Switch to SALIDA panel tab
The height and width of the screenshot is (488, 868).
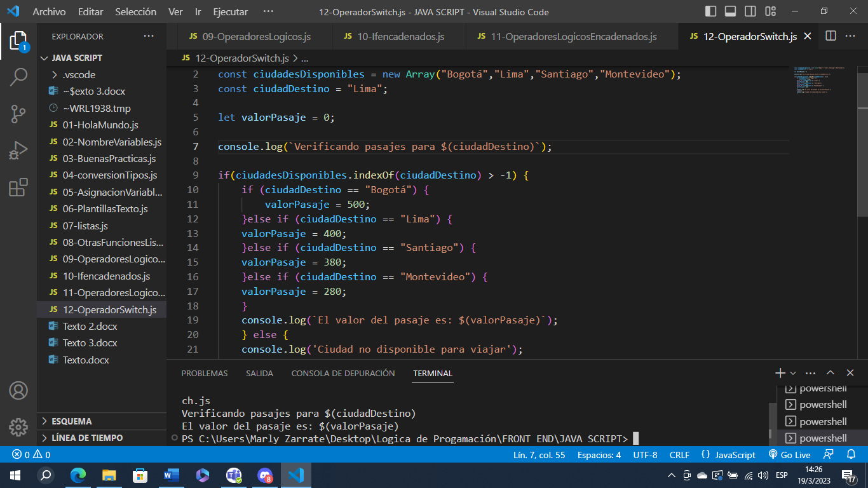[259, 374]
